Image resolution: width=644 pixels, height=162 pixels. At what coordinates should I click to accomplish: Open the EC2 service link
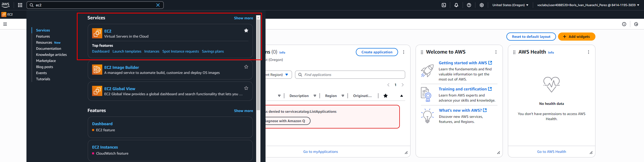[x=108, y=31]
